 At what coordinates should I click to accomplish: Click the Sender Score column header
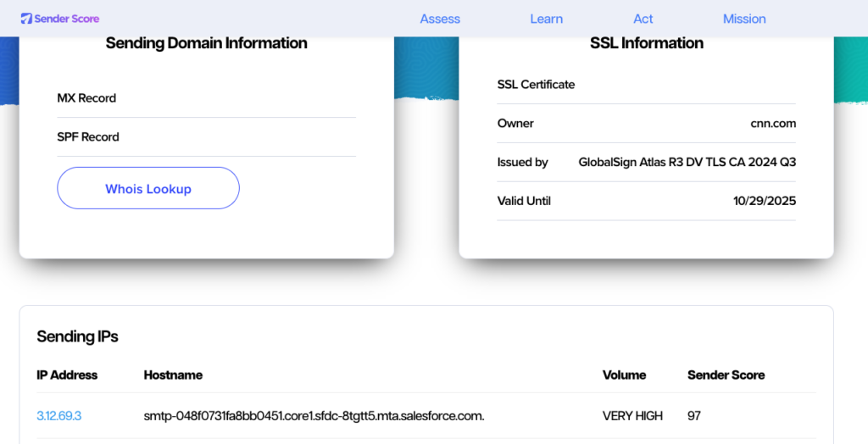[726, 375]
